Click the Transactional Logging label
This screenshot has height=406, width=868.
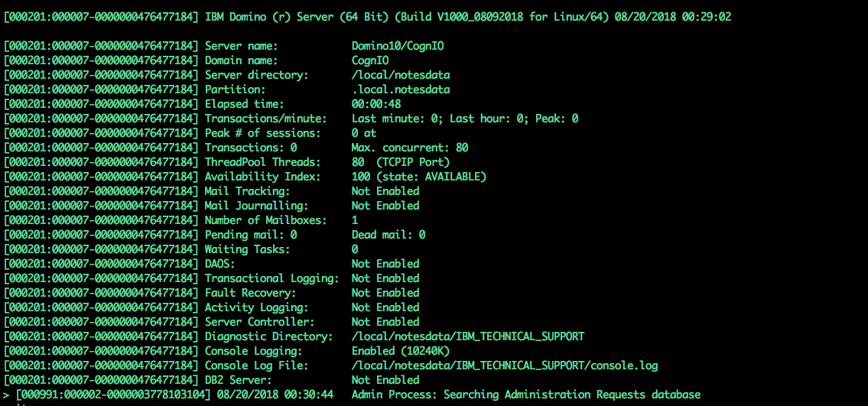[271, 278]
